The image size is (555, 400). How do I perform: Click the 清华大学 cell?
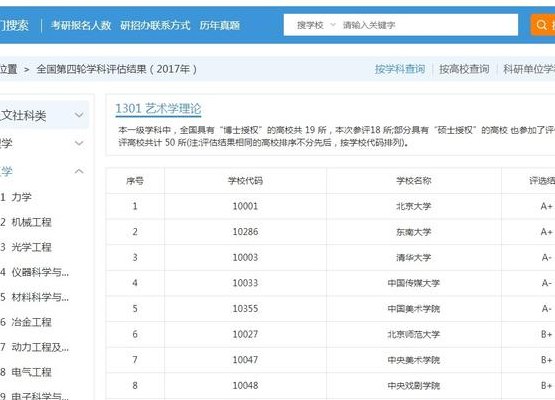413,258
